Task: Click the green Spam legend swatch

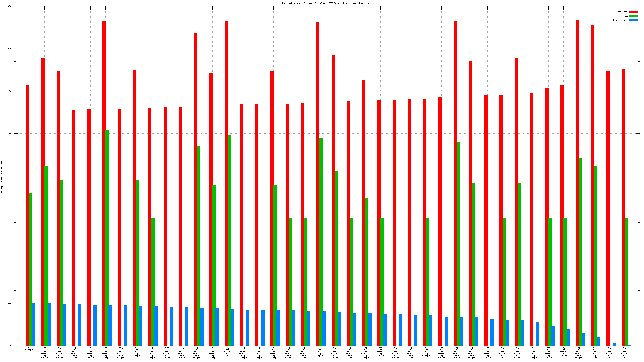Action: 633,16
